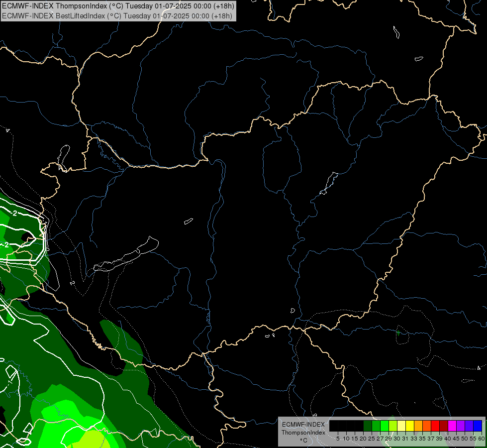The width and height of the screenshot is (487, 448).
Task: Click the legend tick label 25
Action: click(371, 439)
